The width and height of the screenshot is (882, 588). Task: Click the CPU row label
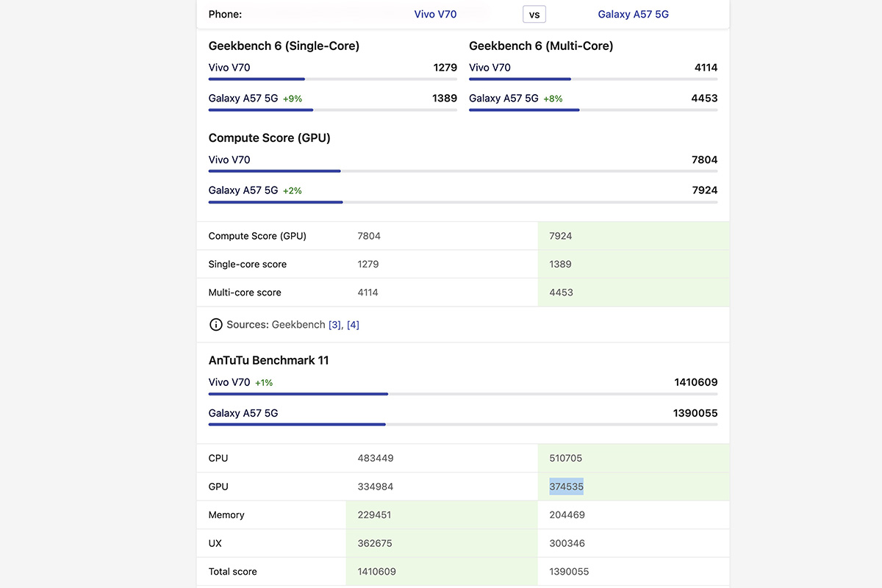pos(218,458)
